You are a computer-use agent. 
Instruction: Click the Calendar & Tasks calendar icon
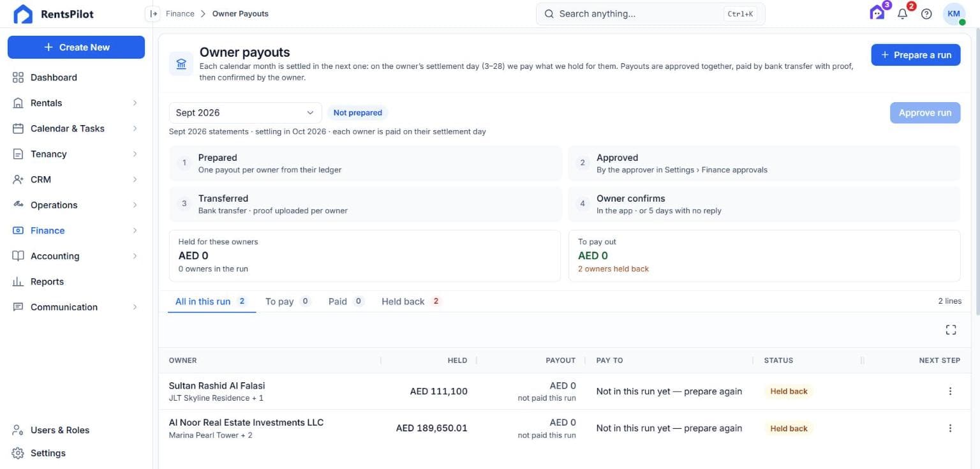[x=18, y=128]
